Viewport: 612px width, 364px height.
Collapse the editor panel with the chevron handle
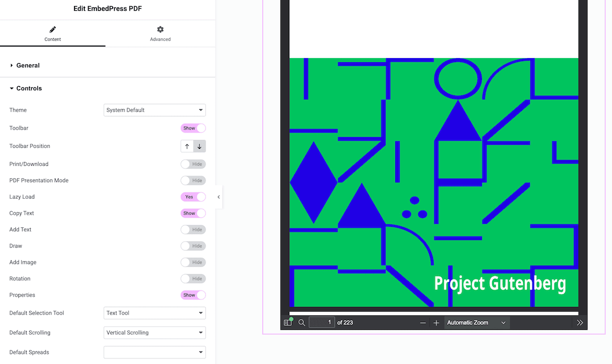coord(219,197)
